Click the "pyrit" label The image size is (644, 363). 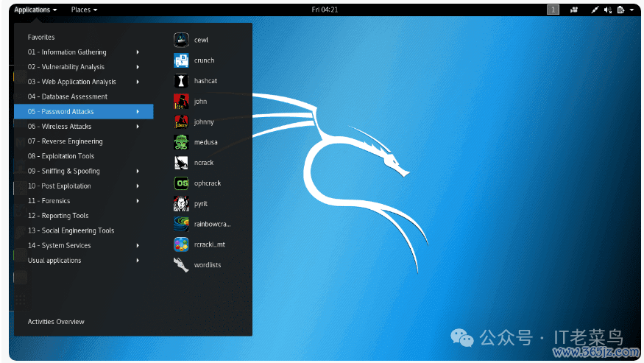point(201,204)
